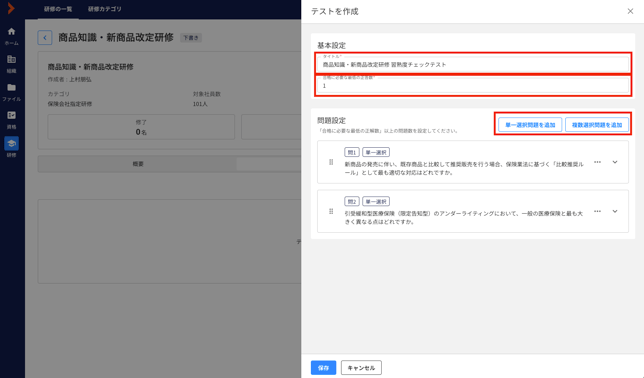The height and width of the screenshot is (378, 644).
Task: Focus the minimum correct answers field
Action: (x=473, y=85)
